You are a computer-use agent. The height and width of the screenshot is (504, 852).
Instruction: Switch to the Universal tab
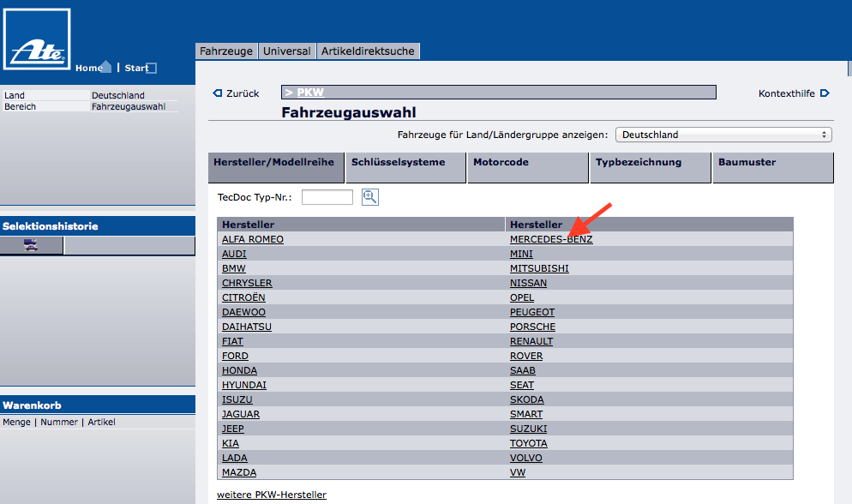pos(287,51)
